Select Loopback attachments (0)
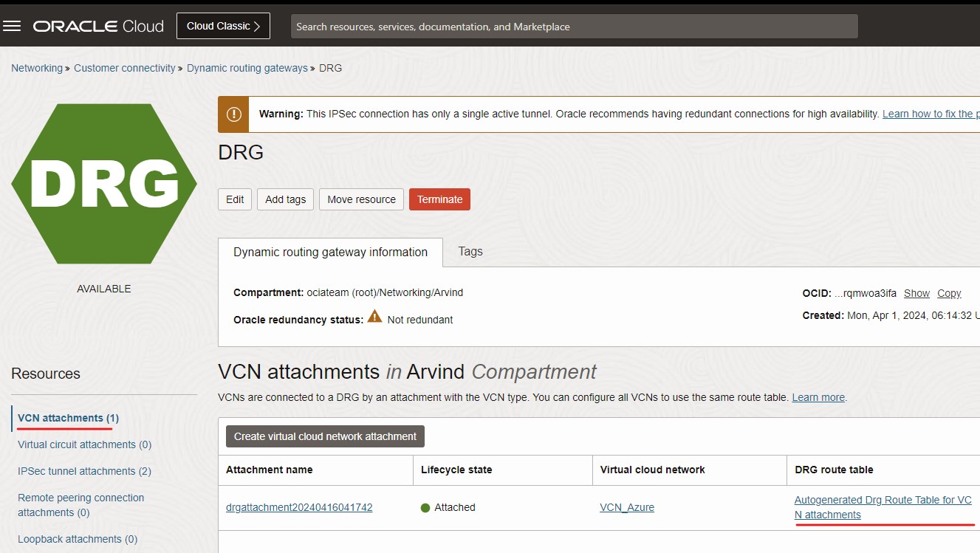The image size is (980, 553). point(78,539)
